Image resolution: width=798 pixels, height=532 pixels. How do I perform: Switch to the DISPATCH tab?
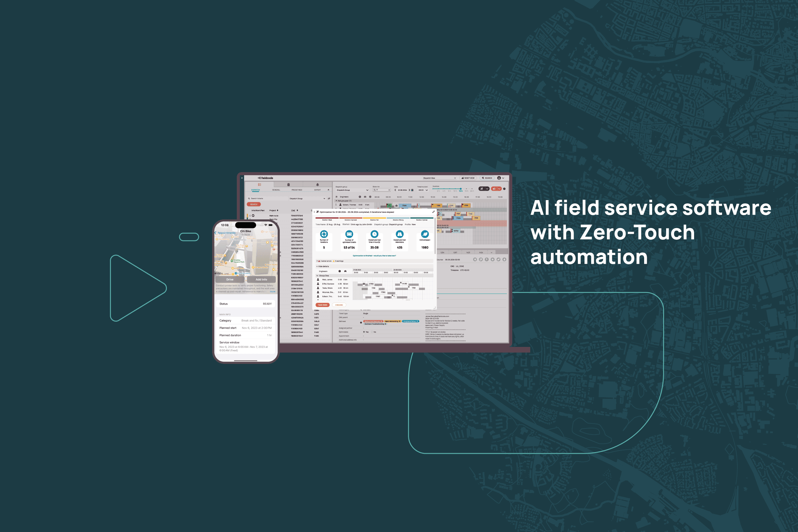click(x=255, y=190)
